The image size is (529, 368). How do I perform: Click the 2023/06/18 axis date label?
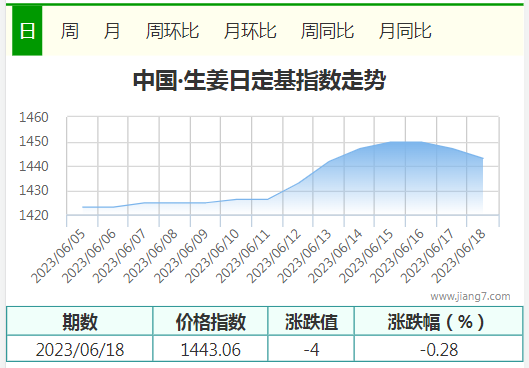(458, 256)
